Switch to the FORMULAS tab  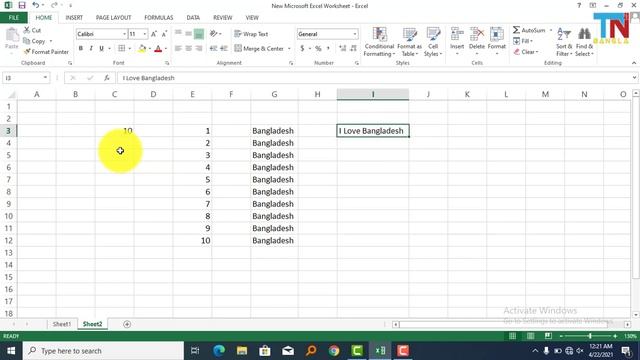158,18
